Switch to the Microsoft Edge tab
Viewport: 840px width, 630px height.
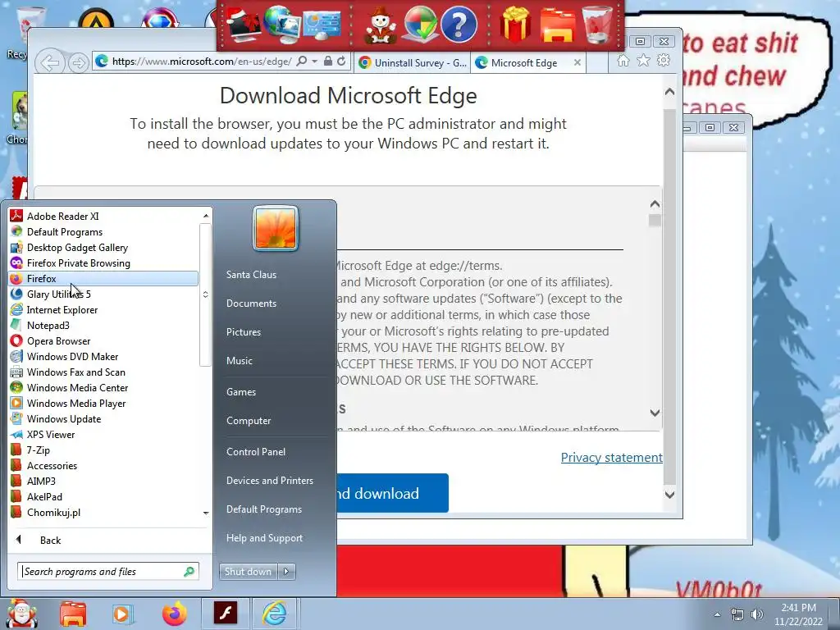[x=524, y=62]
